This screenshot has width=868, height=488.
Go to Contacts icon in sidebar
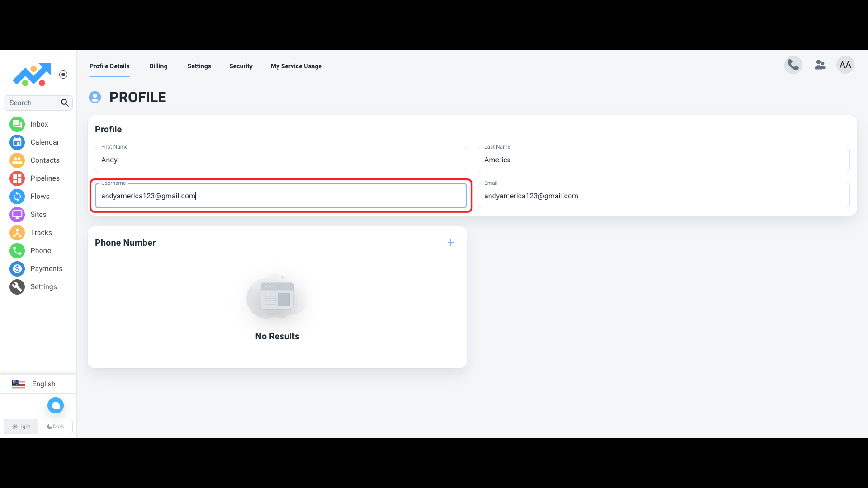click(x=17, y=160)
